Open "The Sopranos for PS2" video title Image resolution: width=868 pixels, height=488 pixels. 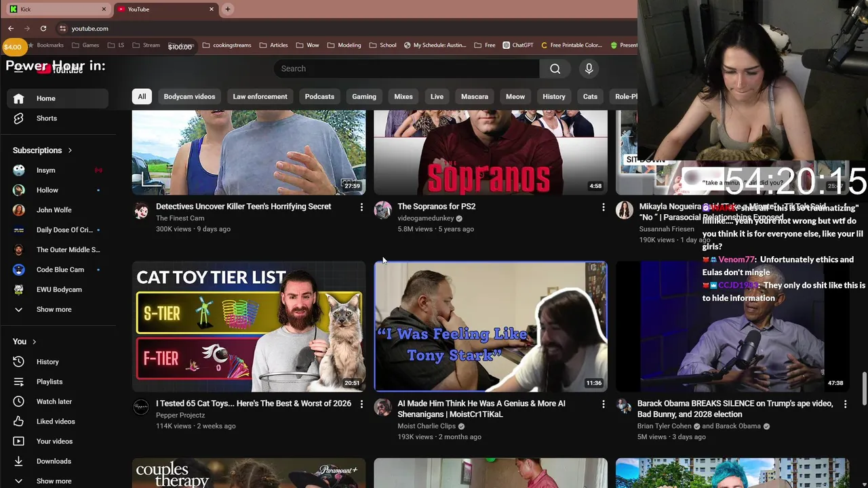pyautogui.click(x=436, y=207)
